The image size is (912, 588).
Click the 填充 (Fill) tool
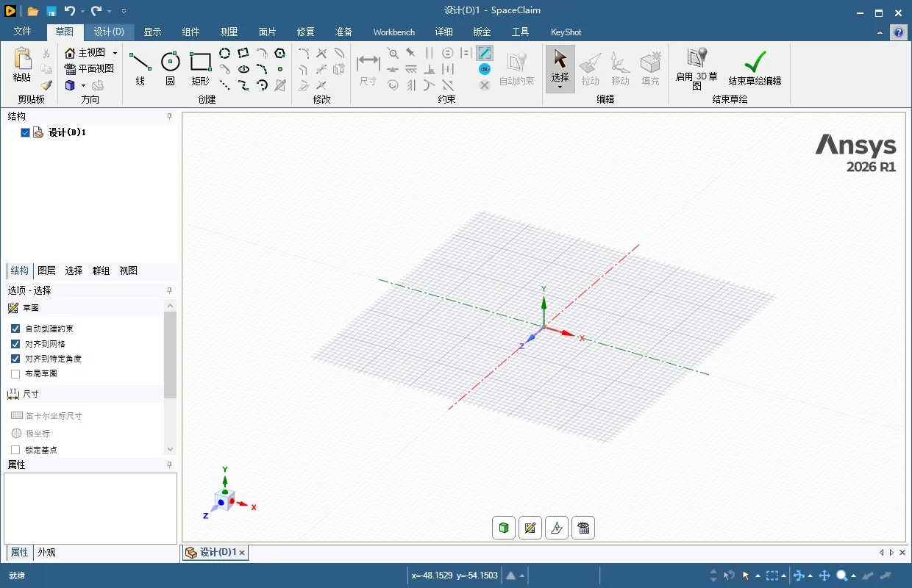coord(650,65)
